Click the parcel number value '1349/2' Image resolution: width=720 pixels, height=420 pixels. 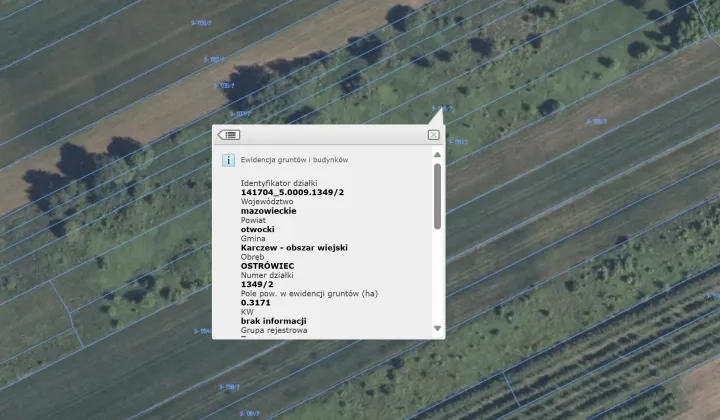(257, 284)
